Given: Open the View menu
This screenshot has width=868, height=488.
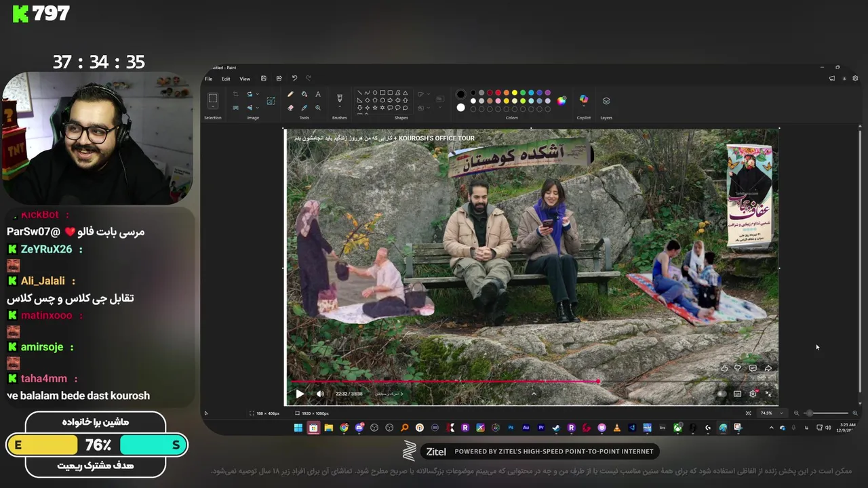Looking at the screenshot, I should [x=245, y=79].
